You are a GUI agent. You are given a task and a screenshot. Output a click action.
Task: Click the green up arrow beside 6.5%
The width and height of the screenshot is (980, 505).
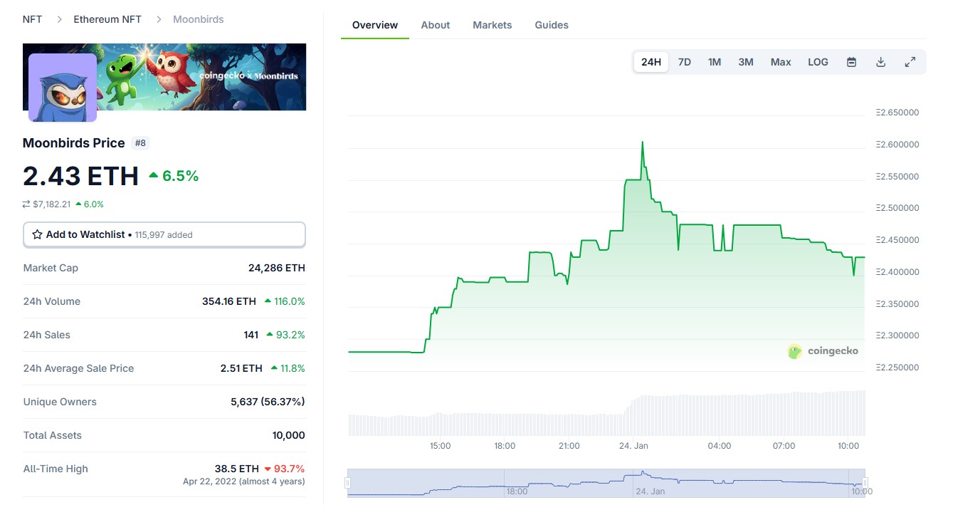[153, 175]
